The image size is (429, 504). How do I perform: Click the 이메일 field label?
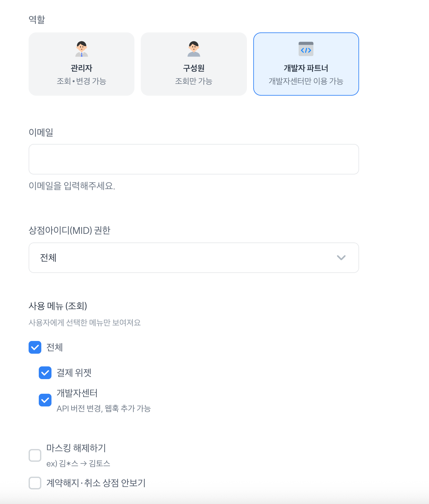click(41, 132)
